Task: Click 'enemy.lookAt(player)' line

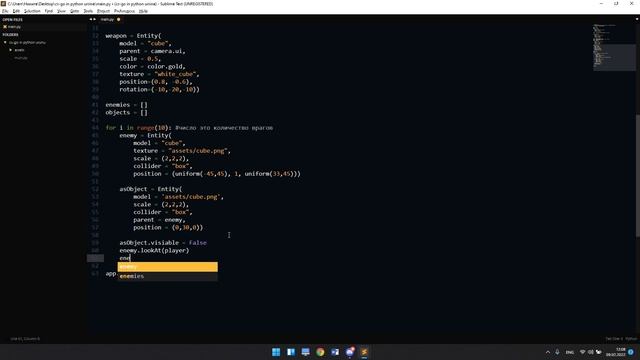Action: tap(154, 251)
